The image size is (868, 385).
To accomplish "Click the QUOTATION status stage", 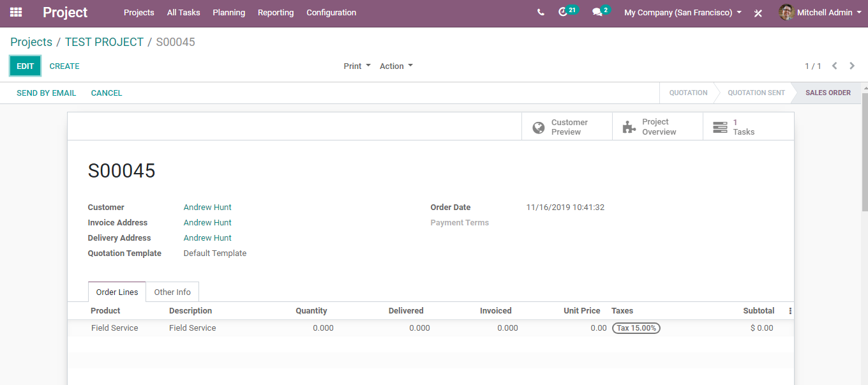I will point(688,93).
